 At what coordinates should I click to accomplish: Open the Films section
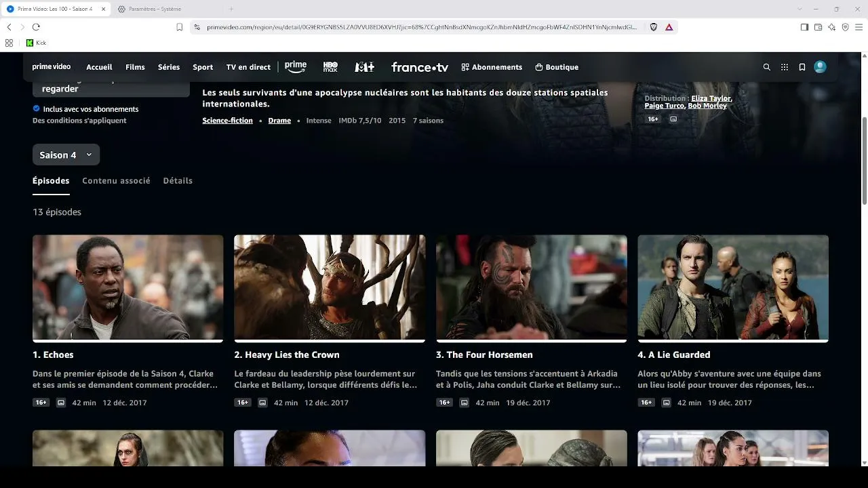(135, 67)
